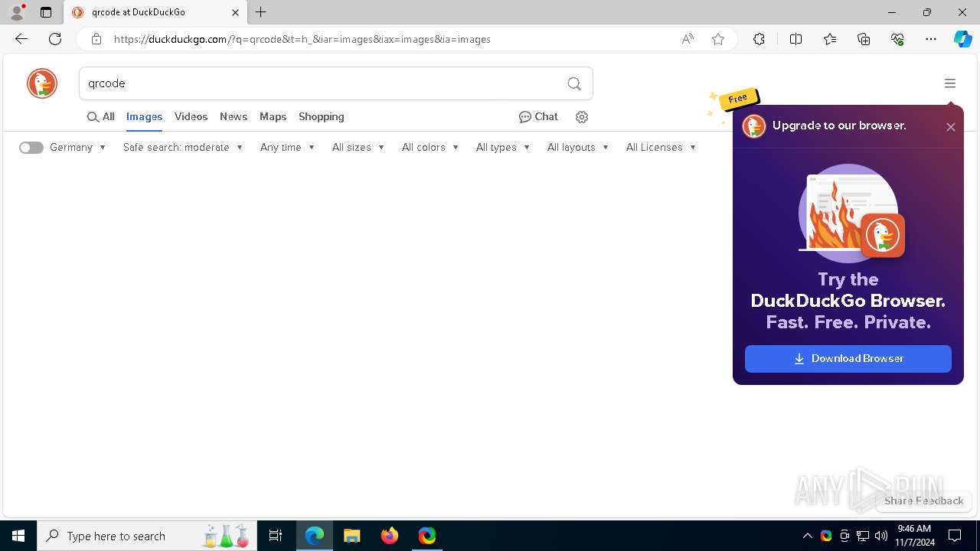Open Copilot sidebar icon
The height and width of the screenshot is (551, 980).
pos(962,39)
